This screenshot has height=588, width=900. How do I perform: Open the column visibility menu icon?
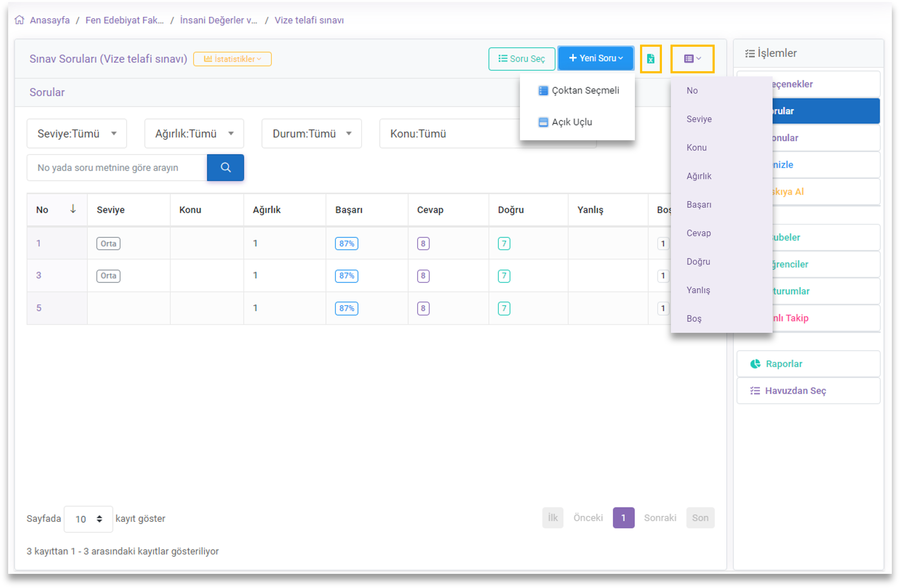[x=692, y=59]
